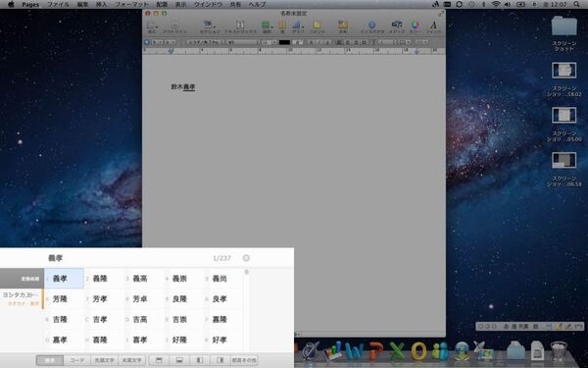Screen dimensions: 588x368
Task: Open the font size dropdown in format bar
Action: pyautogui.click(x=269, y=42)
